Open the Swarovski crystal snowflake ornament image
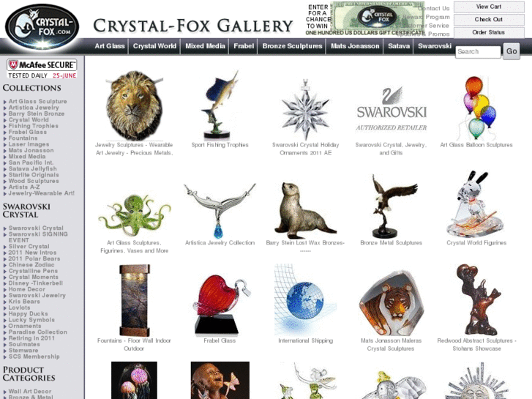532x399 pixels. point(305,108)
